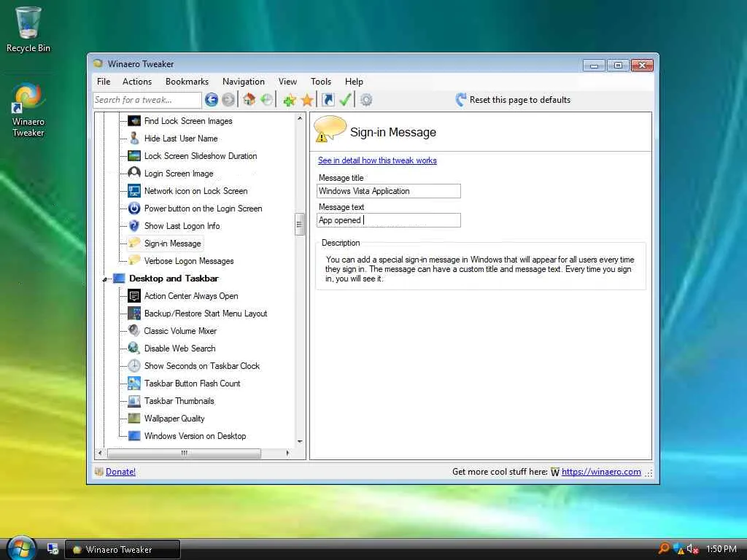This screenshot has width=747, height=560.
Task: Select Sign-in Message tree item
Action: [x=172, y=244]
